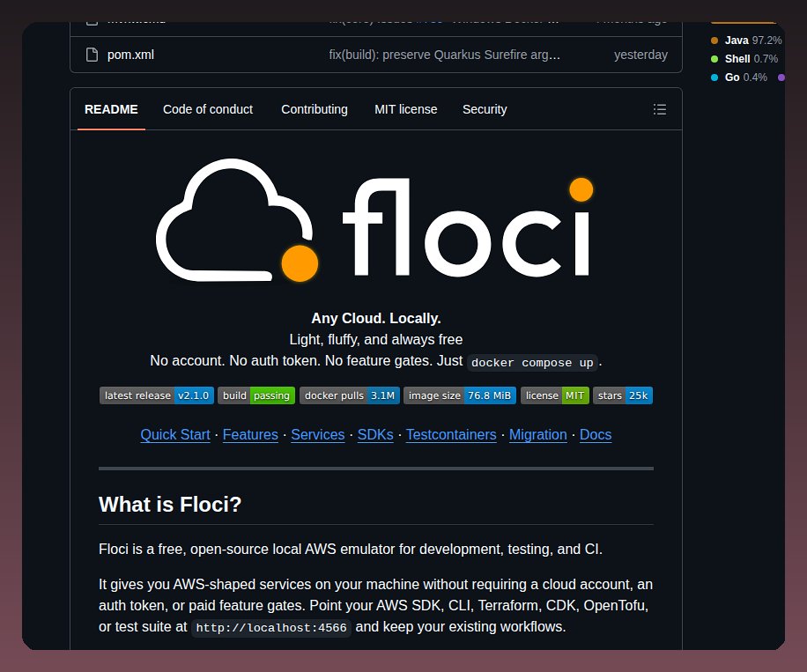Switch to the README tab
This screenshot has width=807, height=672.
111,109
